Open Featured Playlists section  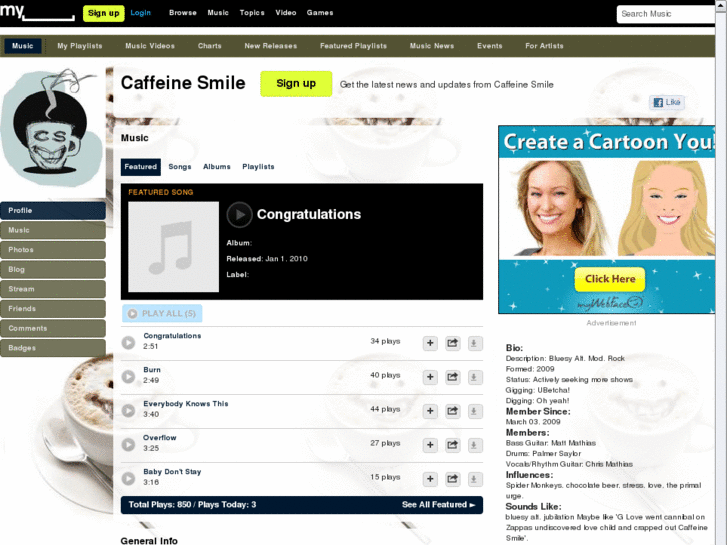[x=353, y=46]
